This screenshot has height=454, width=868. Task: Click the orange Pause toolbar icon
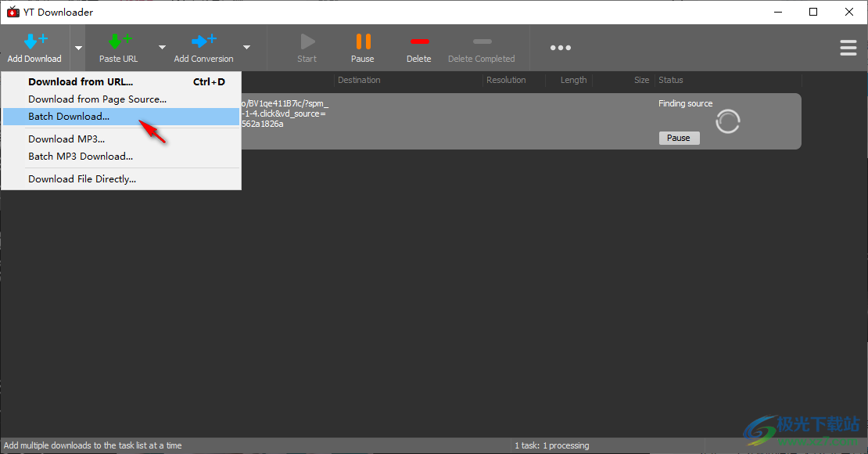362,41
